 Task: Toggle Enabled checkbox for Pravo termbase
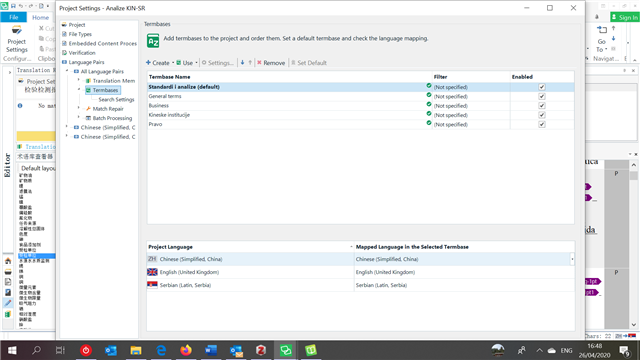(542, 124)
